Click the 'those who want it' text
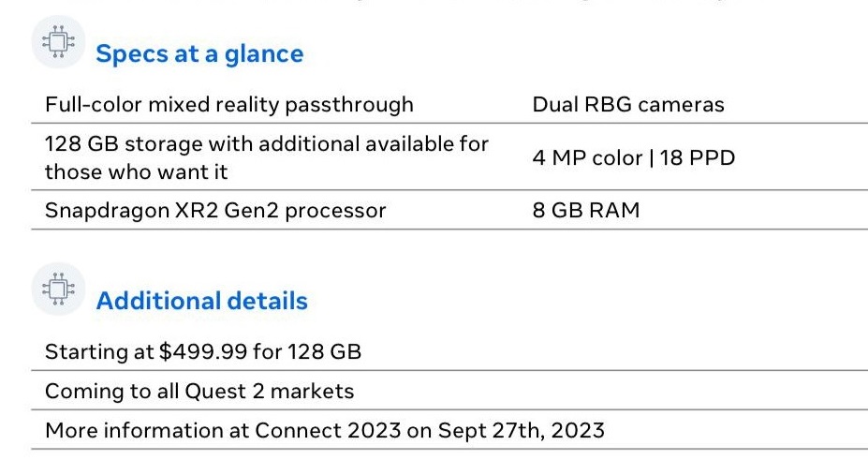This screenshot has height=475, width=868. point(136,172)
